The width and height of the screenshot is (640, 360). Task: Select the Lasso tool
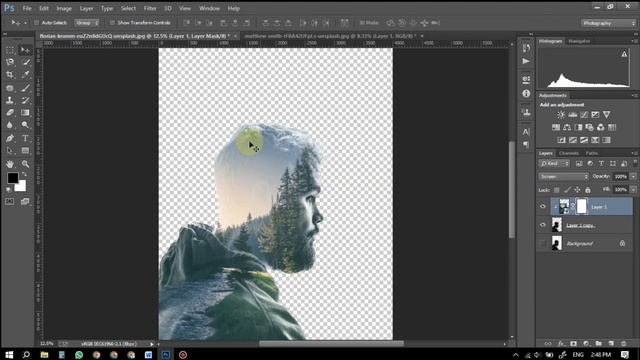point(10,62)
